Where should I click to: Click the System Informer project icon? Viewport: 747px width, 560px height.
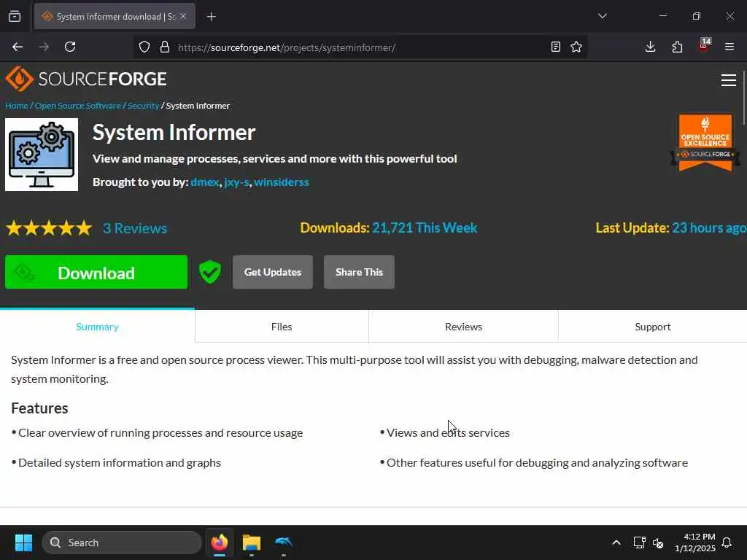[42, 155]
